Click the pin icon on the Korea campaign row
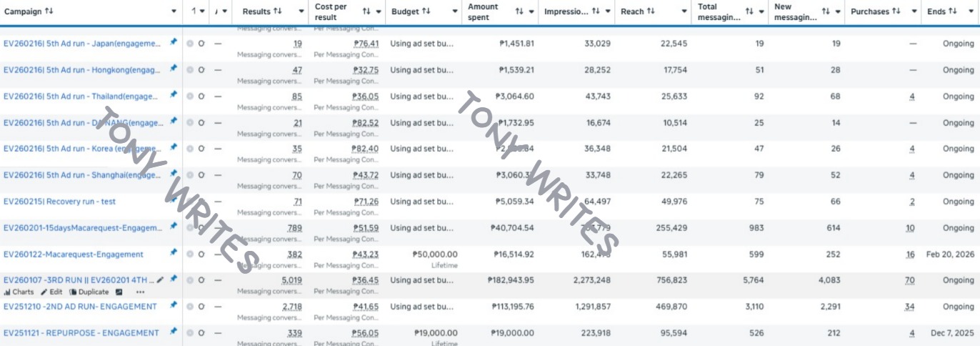This screenshot has width=980, height=346. tap(174, 147)
